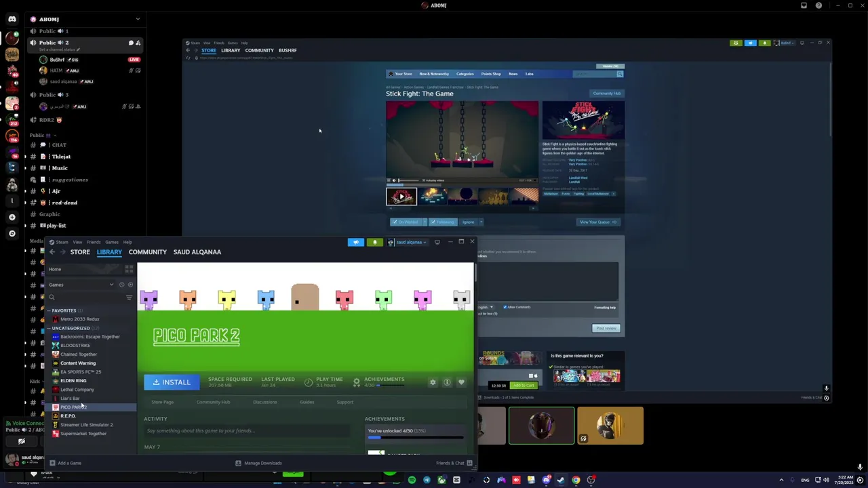Open the Games menu in front Steam window

(112, 242)
